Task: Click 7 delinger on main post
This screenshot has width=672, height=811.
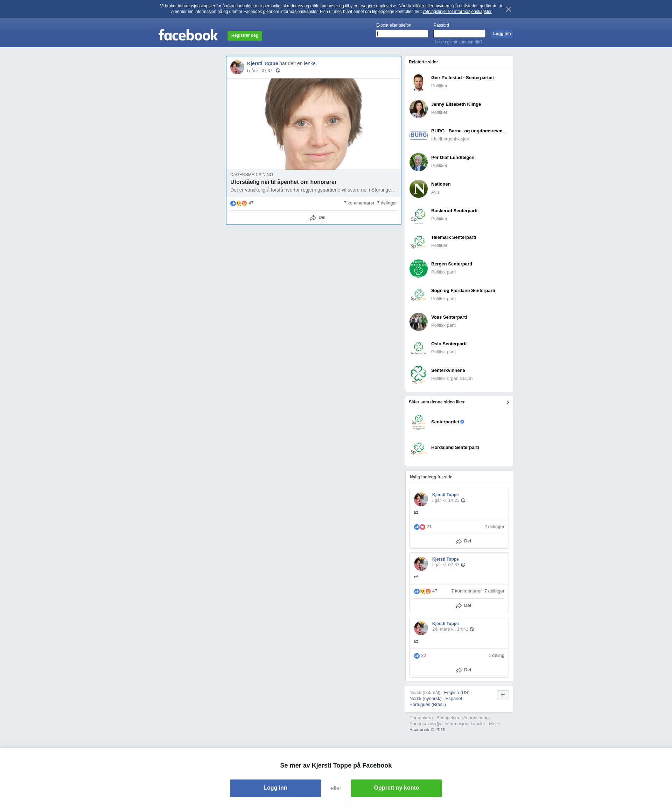Action: coord(387,203)
